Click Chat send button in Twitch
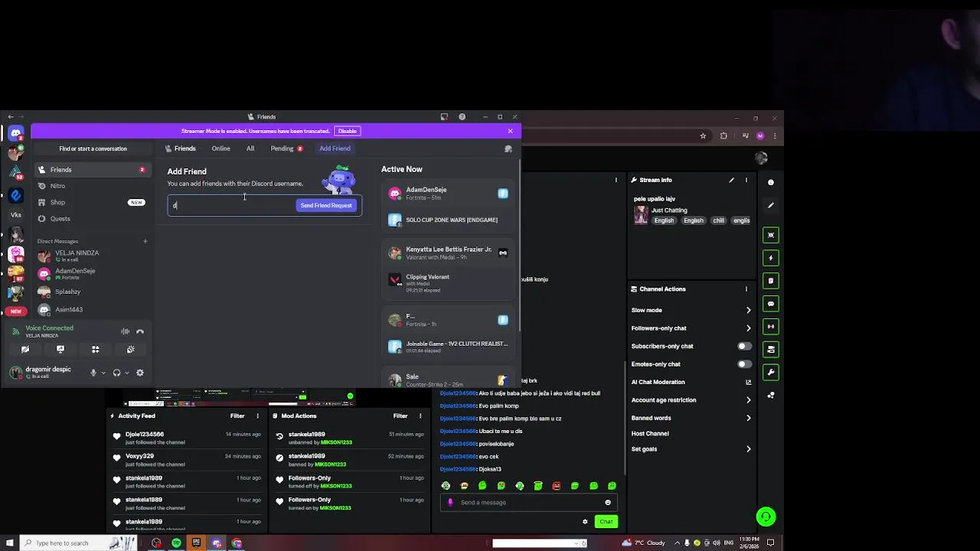Screen dimensions: 980x551 606,522
